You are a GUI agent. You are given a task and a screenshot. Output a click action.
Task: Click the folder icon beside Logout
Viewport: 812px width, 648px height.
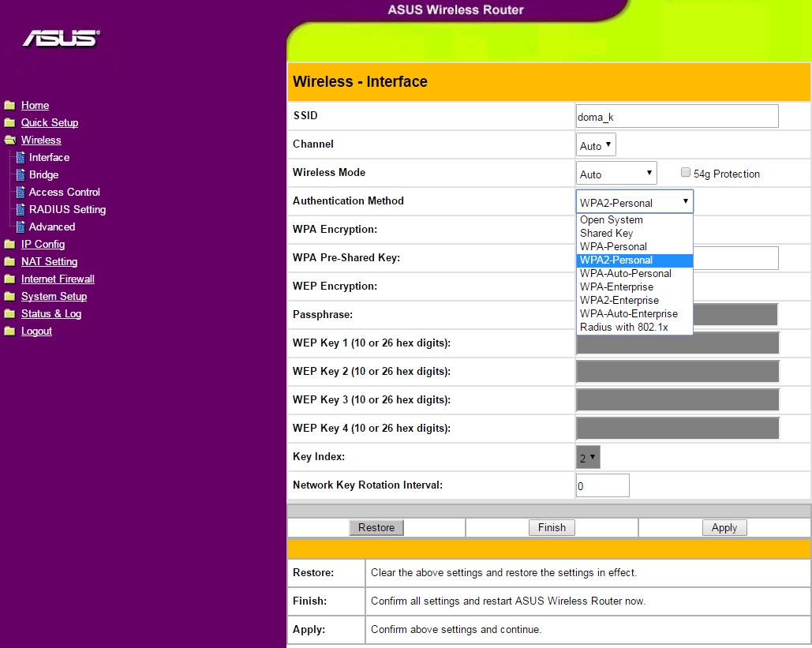[x=9, y=331]
